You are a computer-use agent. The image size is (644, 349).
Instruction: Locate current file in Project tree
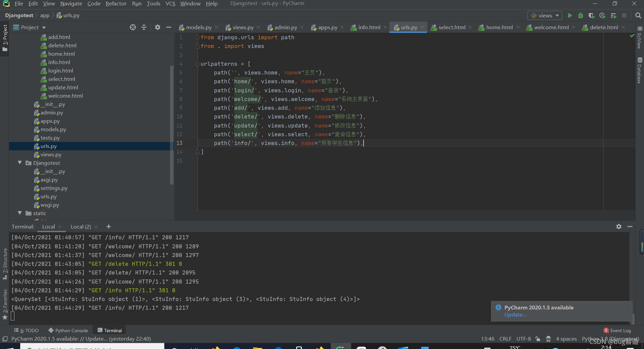point(133,27)
